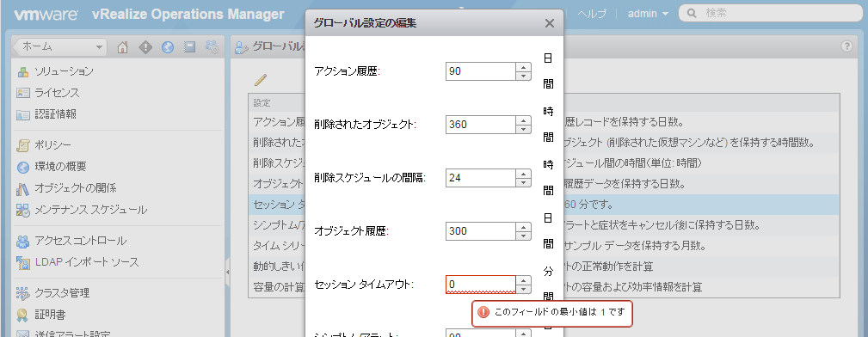
Task: Decrease the 削除スケジュールの間隔 value
Action: pos(523,182)
